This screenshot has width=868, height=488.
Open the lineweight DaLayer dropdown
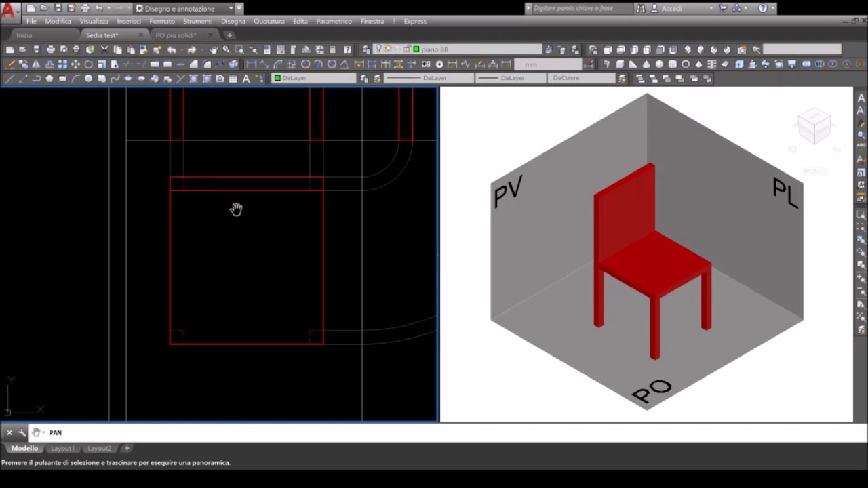[511, 78]
